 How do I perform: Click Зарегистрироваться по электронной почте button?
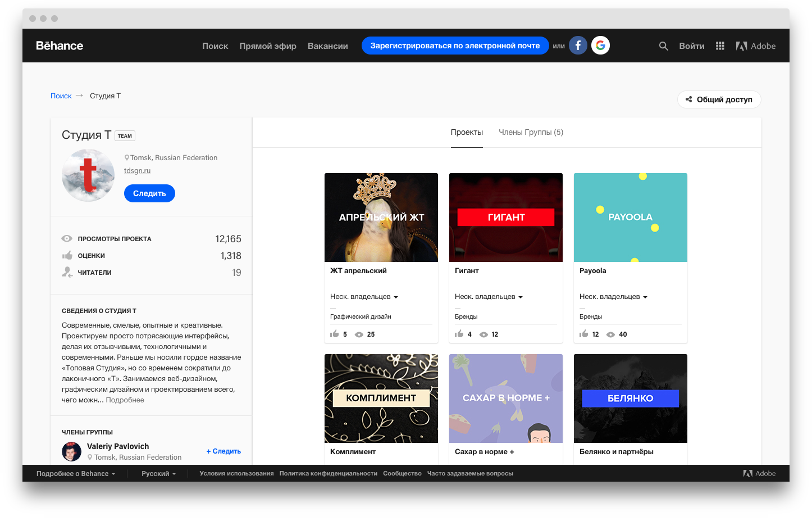point(455,46)
